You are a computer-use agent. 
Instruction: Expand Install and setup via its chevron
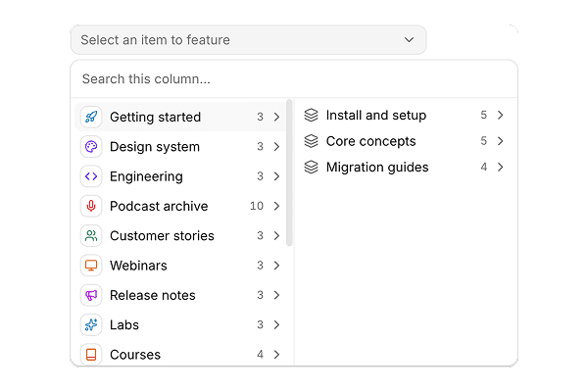500,115
